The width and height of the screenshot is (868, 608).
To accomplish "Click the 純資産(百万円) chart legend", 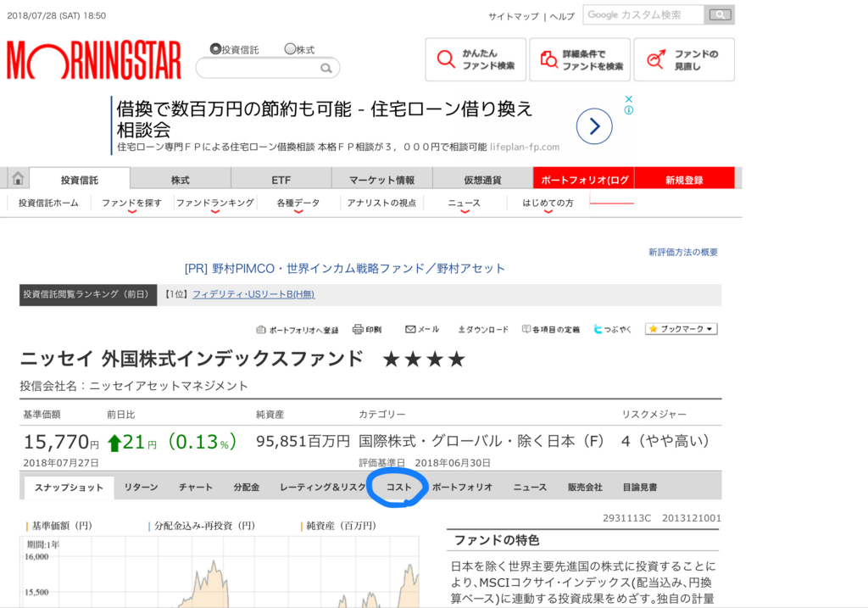I will [x=339, y=526].
